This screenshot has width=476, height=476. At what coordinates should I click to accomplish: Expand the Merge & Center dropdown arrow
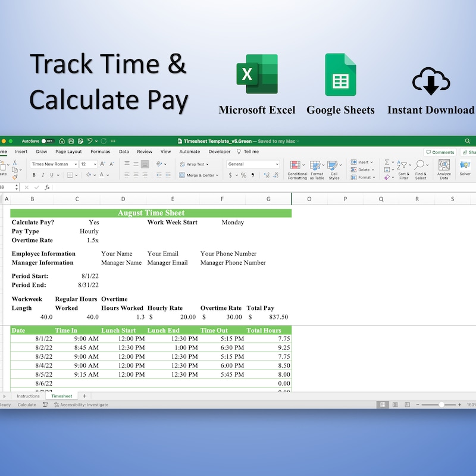217,176
